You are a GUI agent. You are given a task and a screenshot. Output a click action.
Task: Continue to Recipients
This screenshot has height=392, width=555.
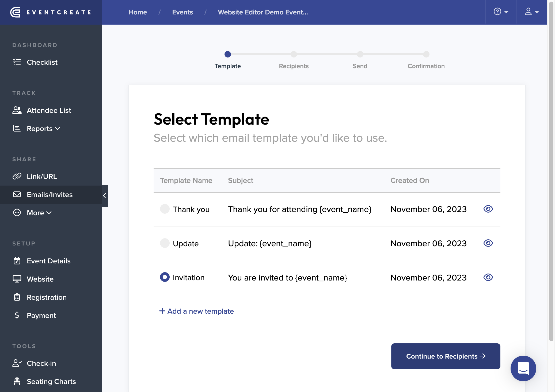point(446,356)
